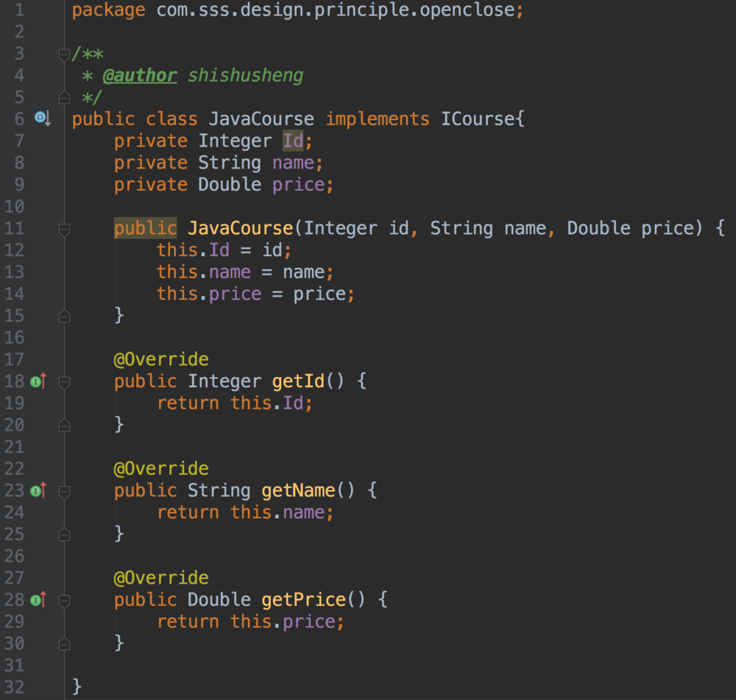The height and width of the screenshot is (700, 736).
Task: Click return this.price statement
Action: tap(251, 621)
